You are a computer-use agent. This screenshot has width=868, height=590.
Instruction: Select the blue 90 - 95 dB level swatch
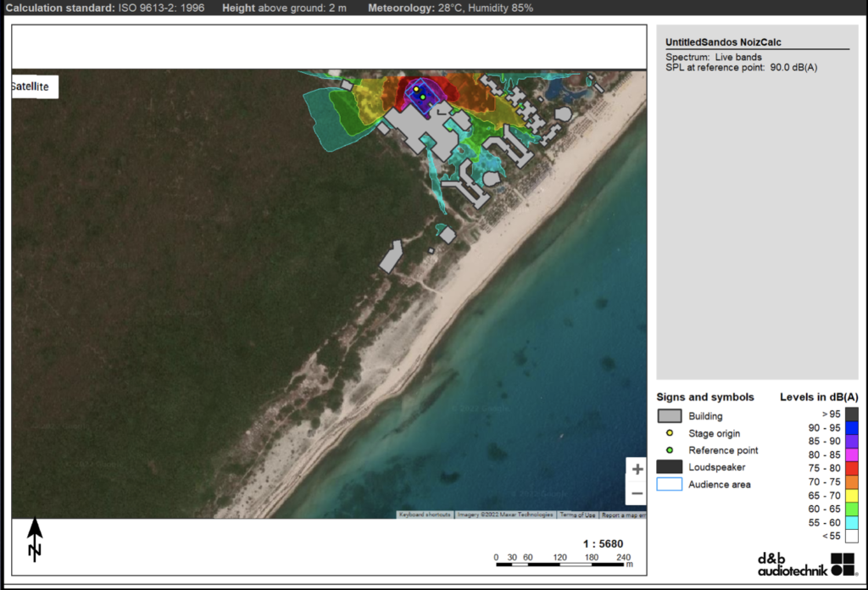(851, 427)
